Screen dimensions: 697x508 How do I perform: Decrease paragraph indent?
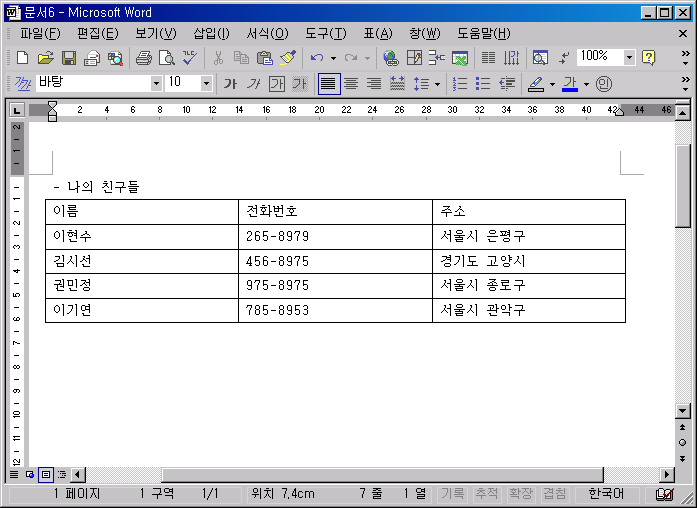[507, 84]
